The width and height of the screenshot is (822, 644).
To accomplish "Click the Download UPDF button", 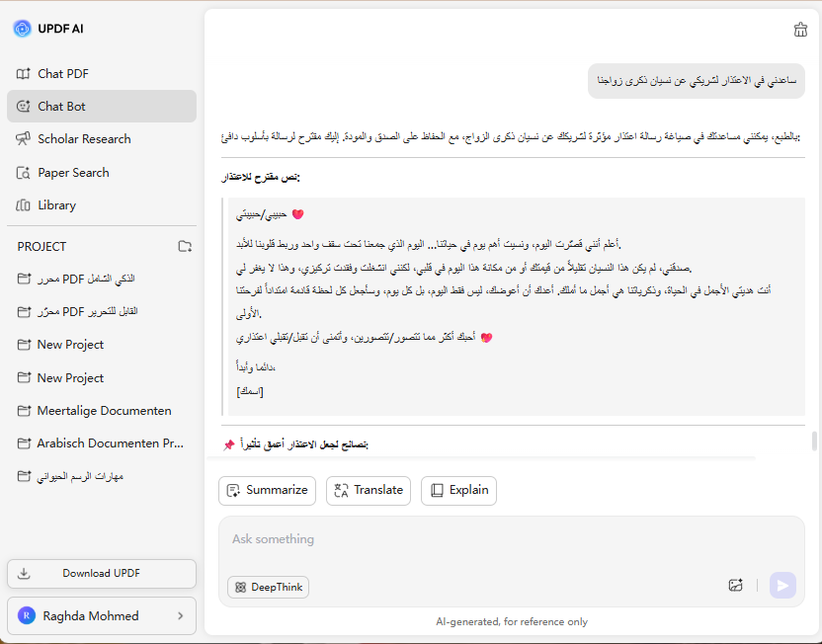I will coord(102,574).
